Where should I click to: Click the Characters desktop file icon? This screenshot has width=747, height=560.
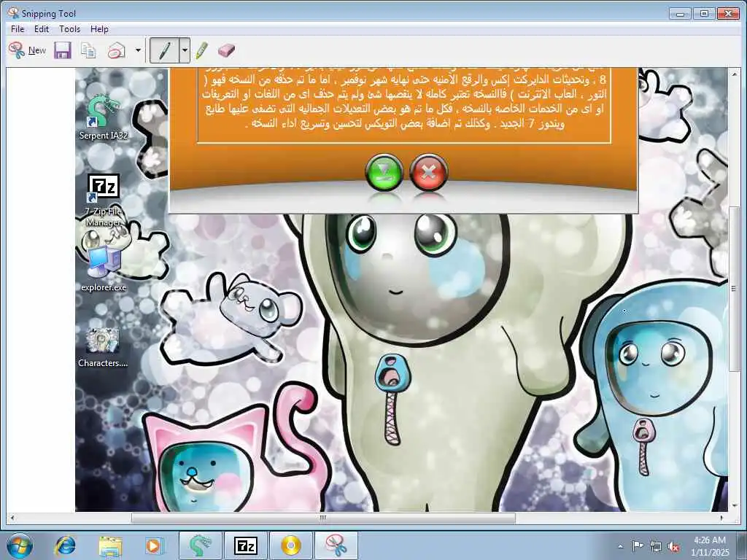click(x=103, y=346)
